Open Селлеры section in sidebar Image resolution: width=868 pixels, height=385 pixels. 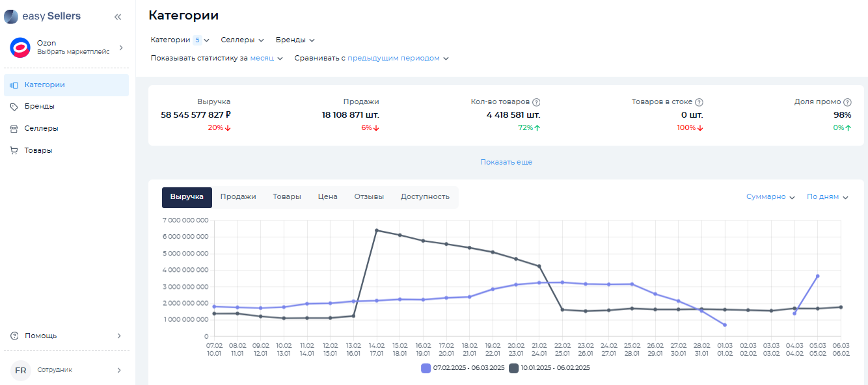(x=41, y=128)
